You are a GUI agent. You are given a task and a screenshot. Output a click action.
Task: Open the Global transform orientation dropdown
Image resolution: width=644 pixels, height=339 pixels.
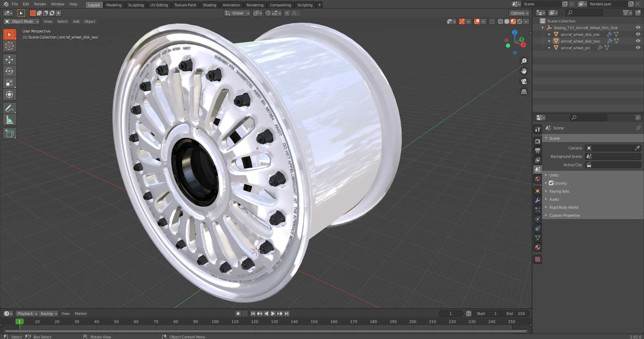click(x=237, y=13)
